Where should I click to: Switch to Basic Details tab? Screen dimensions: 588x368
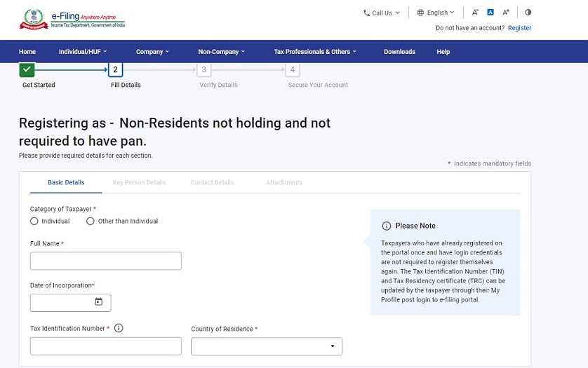point(66,183)
